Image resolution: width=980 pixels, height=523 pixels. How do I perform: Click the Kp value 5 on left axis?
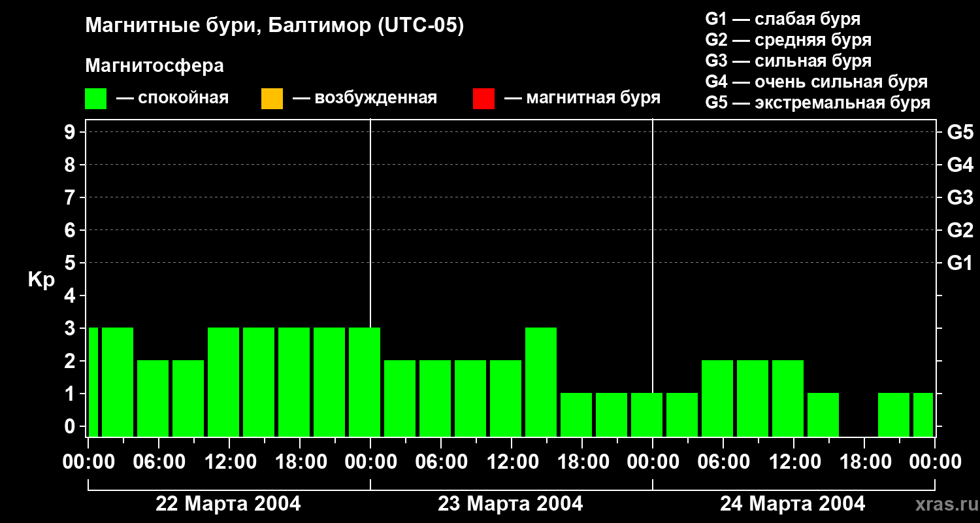[x=70, y=263]
